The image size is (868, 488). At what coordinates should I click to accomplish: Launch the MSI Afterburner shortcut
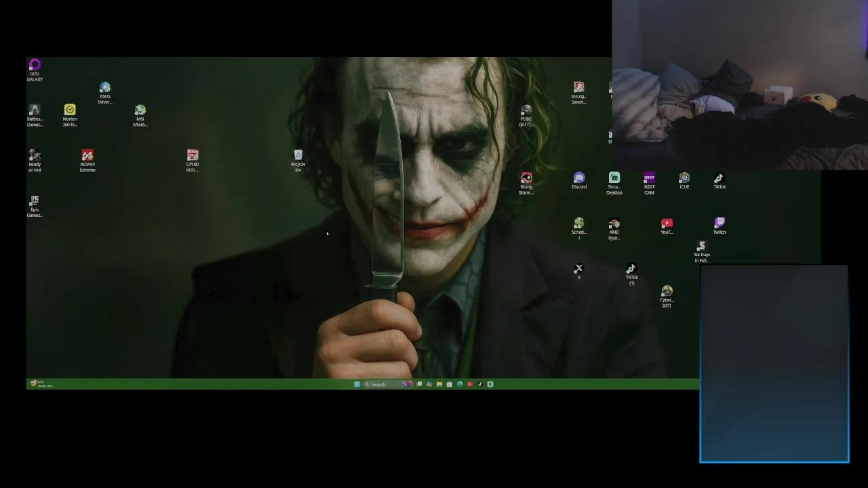pos(140,115)
